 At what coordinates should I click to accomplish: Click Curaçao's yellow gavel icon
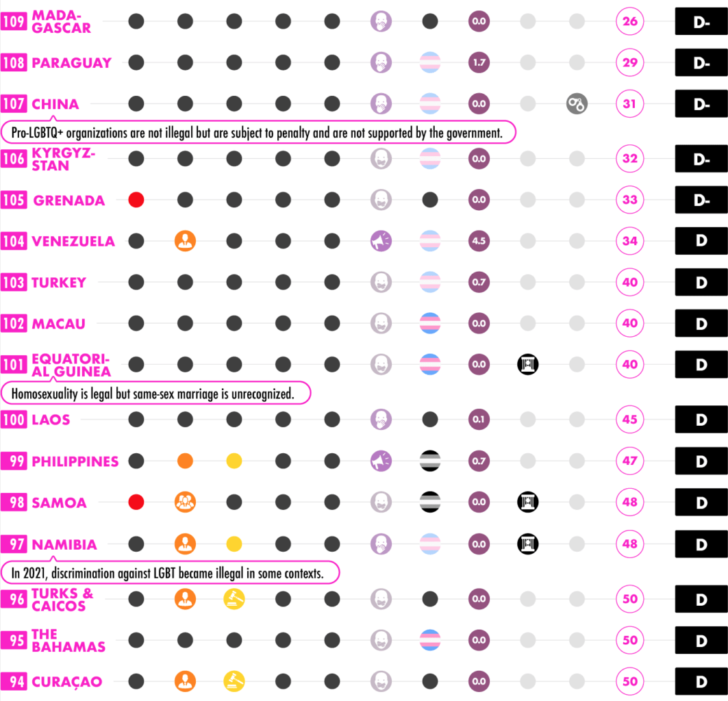[x=234, y=682]
